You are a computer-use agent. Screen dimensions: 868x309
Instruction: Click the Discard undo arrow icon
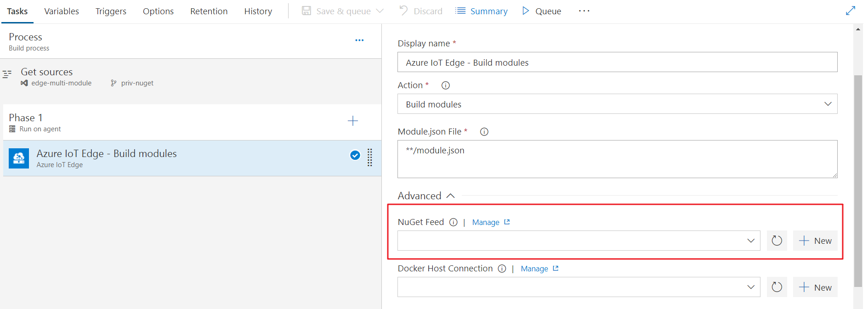pos(403,10)
